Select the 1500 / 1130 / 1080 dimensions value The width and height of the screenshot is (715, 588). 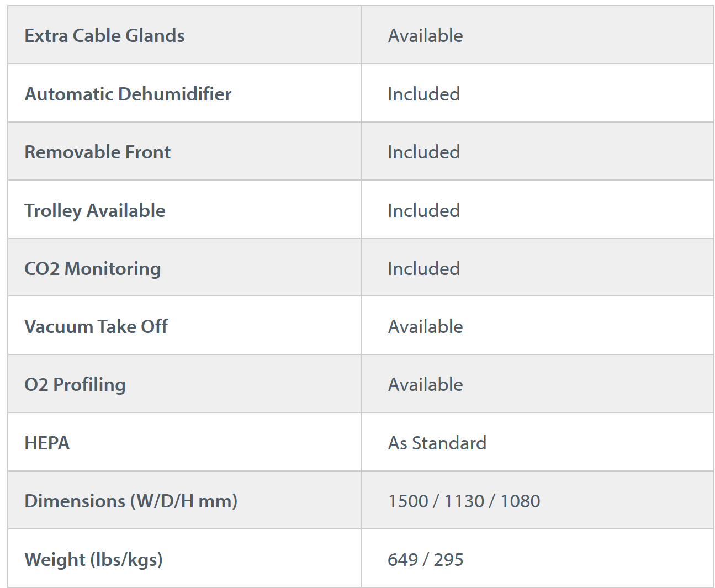click(x=464, y=501)
